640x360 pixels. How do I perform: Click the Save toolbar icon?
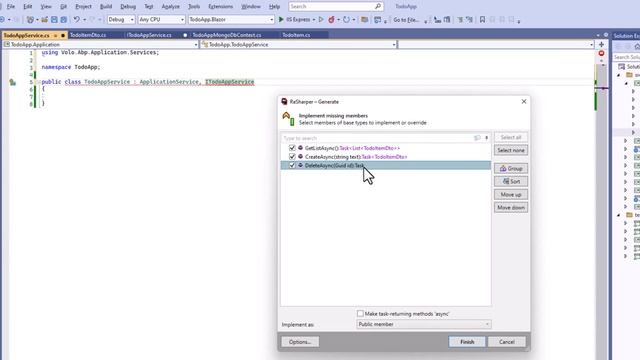[x=54, y=19]
